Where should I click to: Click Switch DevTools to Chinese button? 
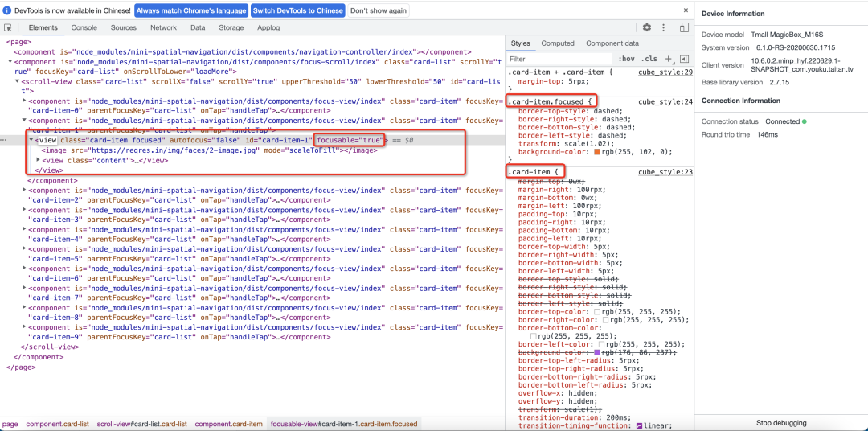[298, 10]
